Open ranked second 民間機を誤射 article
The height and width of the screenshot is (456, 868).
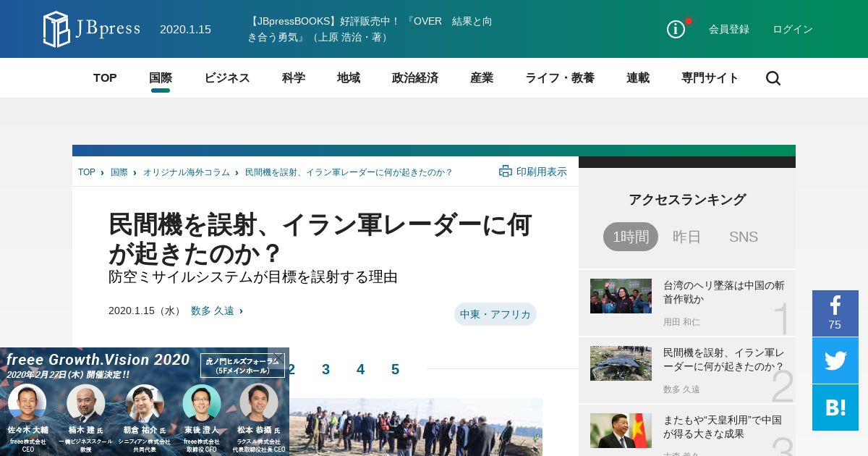(724, 360)
